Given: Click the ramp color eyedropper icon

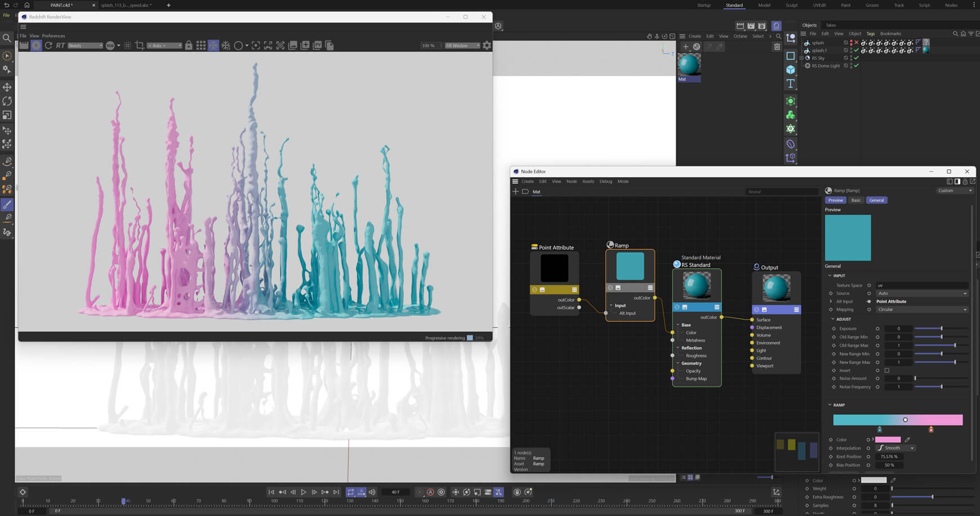Looking at the screenshot, I should [x=907, y=439].
